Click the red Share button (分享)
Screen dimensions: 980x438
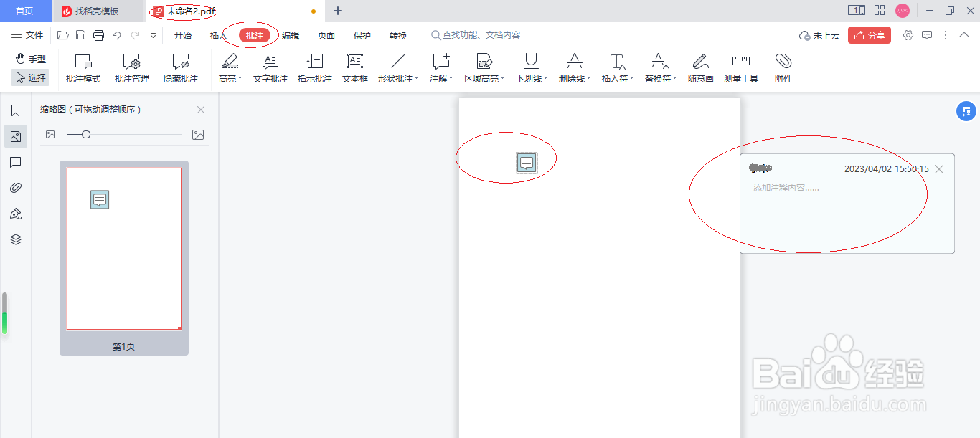(870, 35)
